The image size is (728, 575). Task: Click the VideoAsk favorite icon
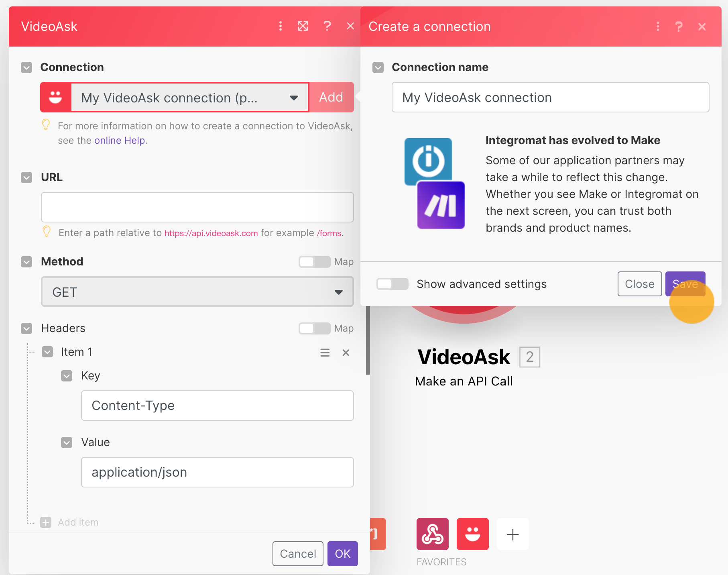point(473,534)
